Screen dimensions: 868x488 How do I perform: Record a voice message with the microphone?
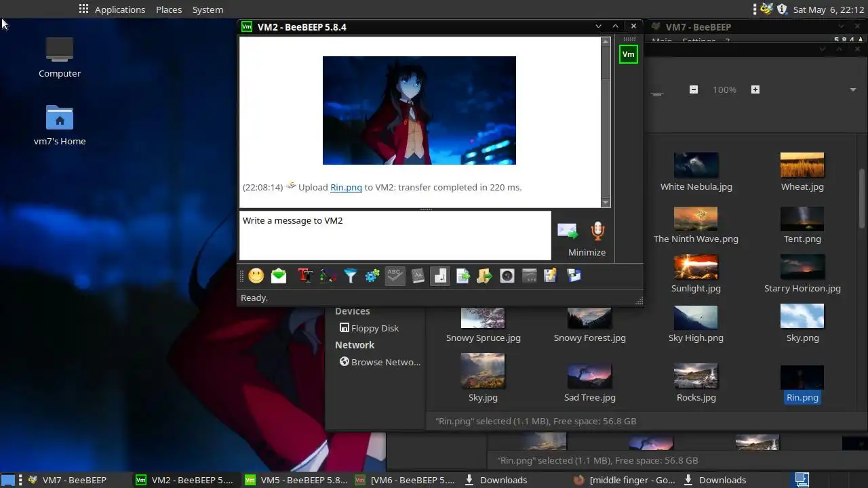pos(597,231)
